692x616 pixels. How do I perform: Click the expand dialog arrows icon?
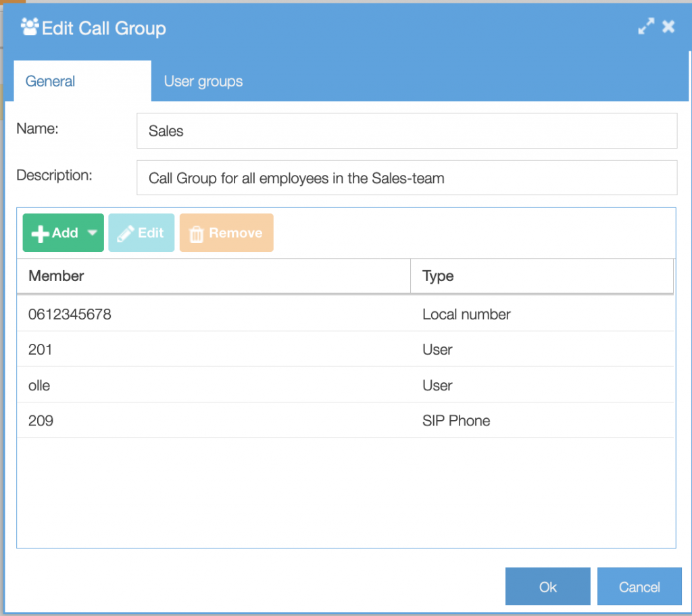646,26
